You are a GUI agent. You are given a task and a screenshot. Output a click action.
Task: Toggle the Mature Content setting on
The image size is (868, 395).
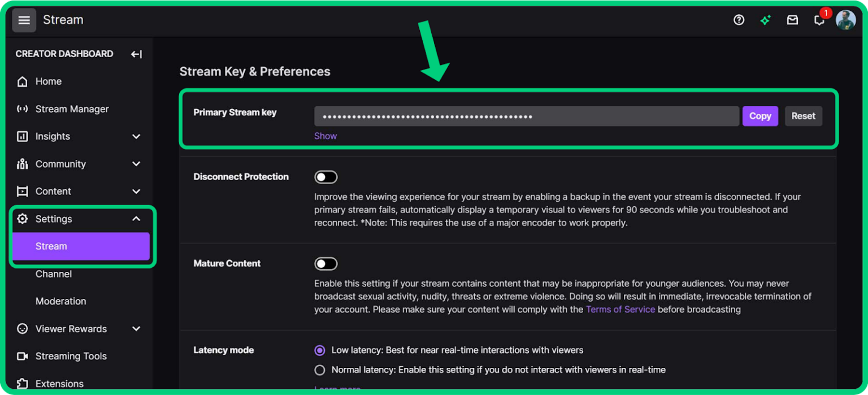[x=326, y=263]
